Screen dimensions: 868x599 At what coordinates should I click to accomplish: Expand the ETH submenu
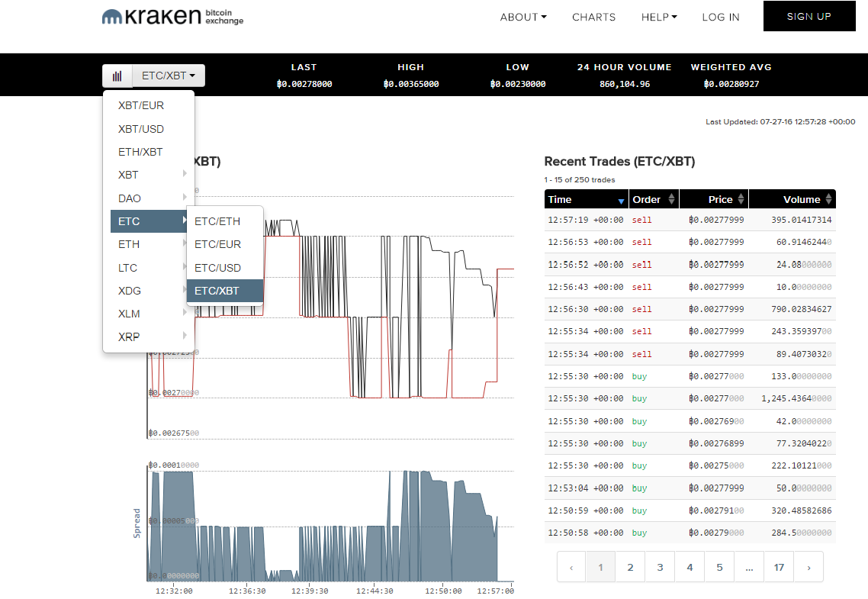[149, 244]
